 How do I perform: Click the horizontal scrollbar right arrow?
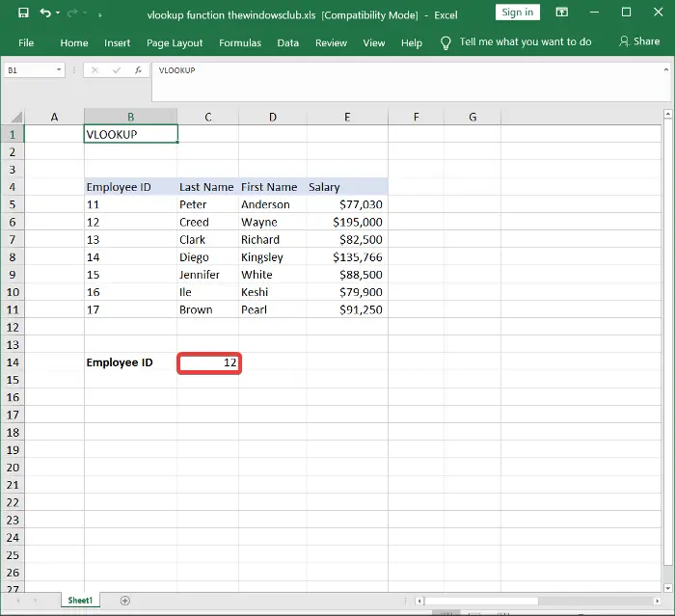pos(657,601)
